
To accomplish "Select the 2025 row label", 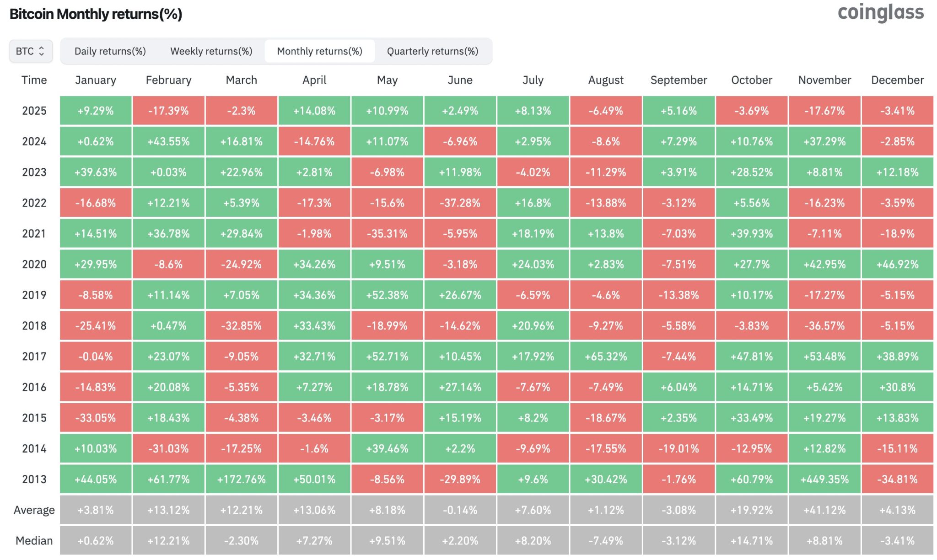I will (x=34, y=111).
